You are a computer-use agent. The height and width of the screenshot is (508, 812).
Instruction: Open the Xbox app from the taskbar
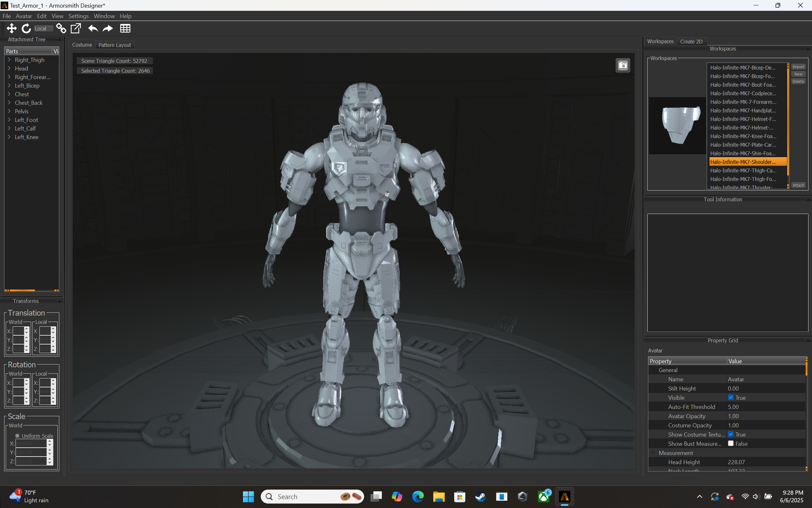544,497
